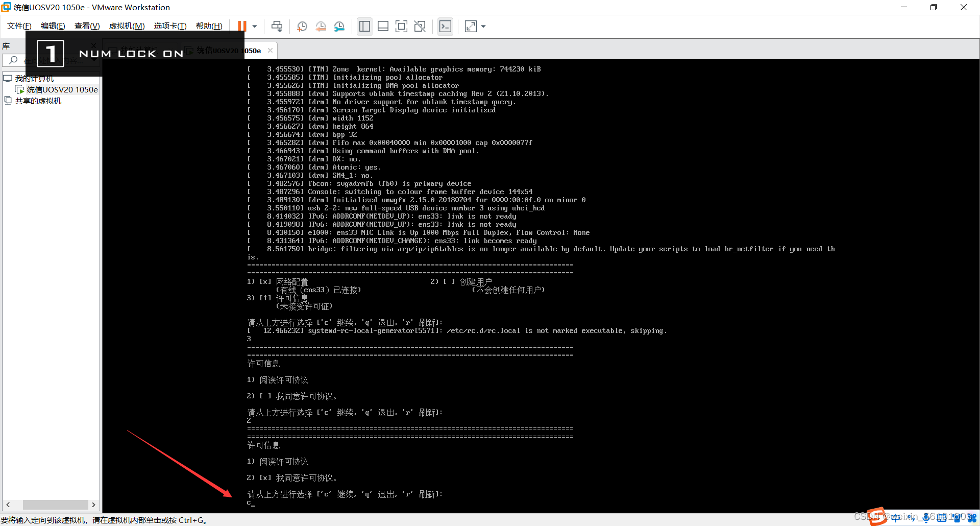Enter full screen mode
The height and width of the screenshot is (526, 980).
pyautogui.click(x=402, y=26)
